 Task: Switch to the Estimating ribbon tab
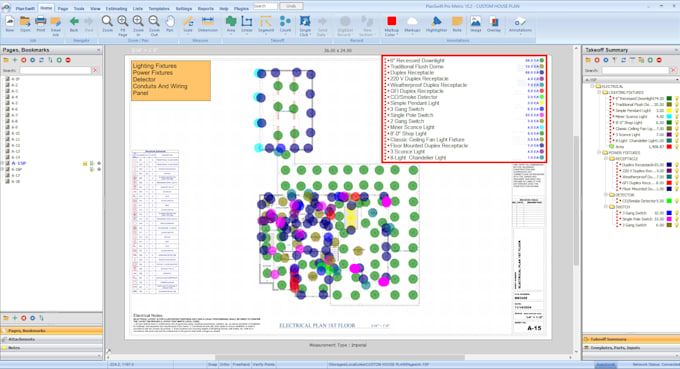116,8
